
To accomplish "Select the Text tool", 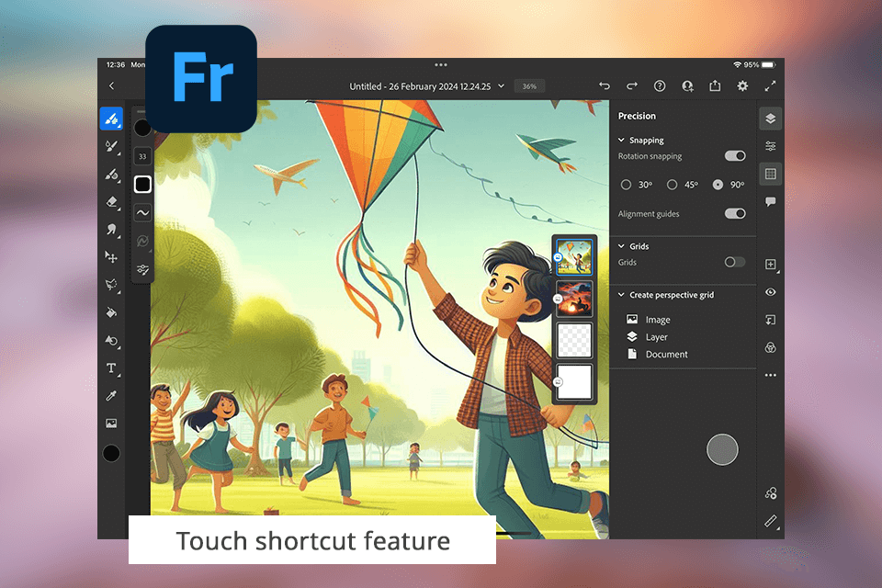I will click(x=111, y=368).
